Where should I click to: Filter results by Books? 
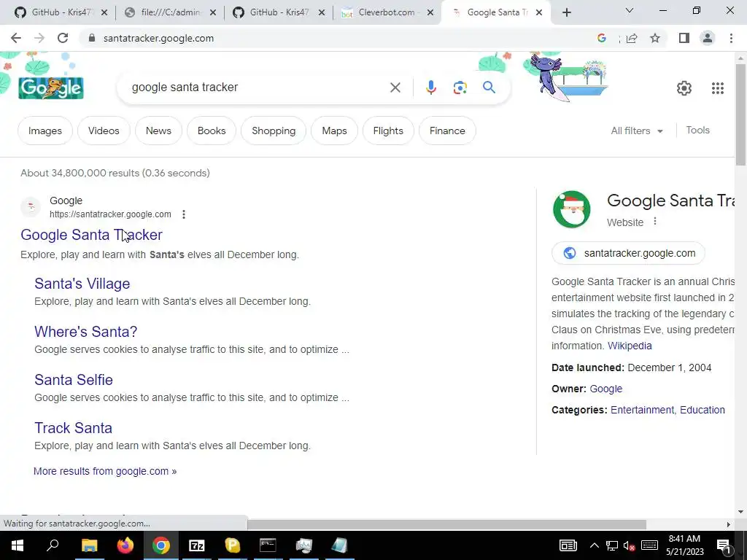point(212,131)
